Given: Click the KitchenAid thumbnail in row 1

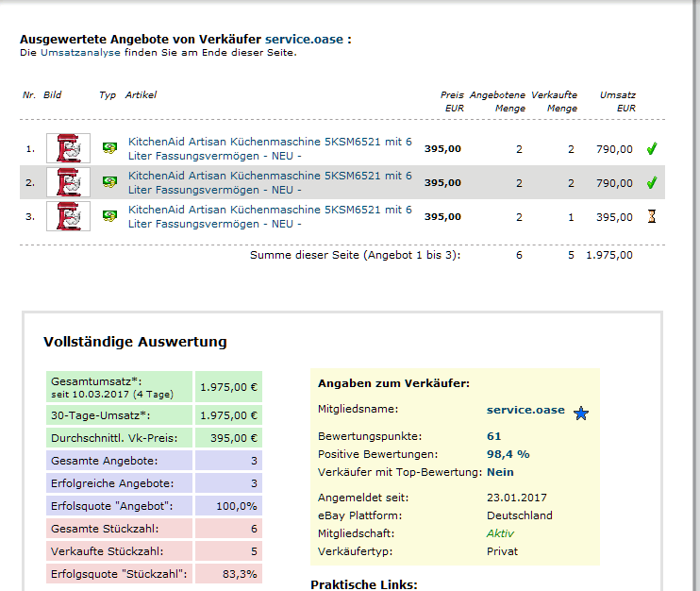Looking at the screenshot, I should click(x=68, y=148).
